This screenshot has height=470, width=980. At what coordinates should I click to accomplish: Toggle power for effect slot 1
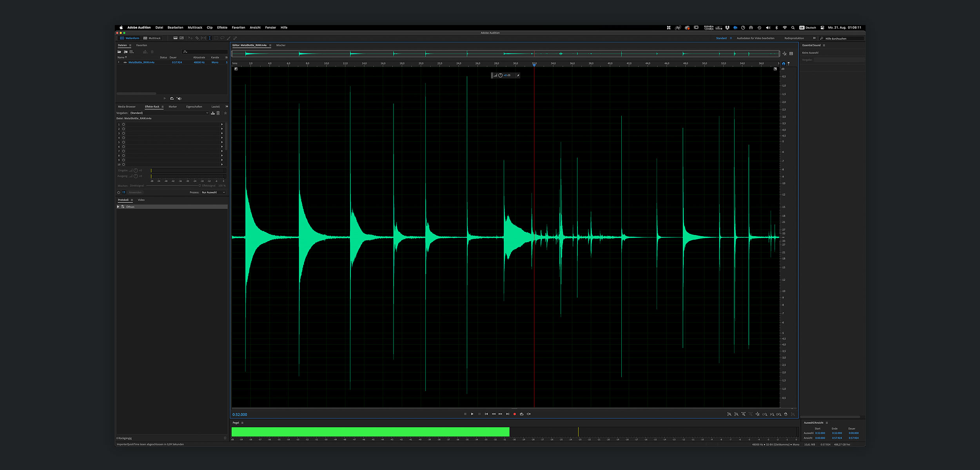[x=123, y=124]
